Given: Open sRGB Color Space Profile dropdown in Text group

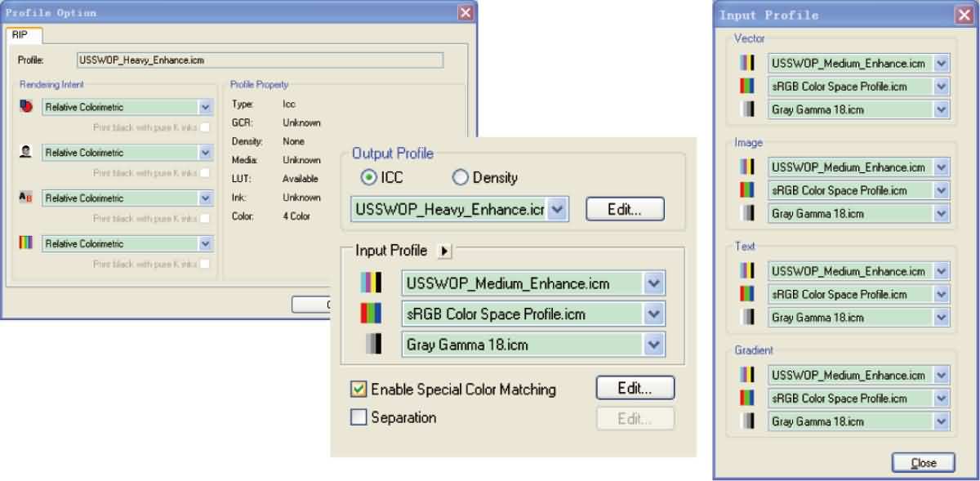Looking at the screenshot, I should pos(942,294).
